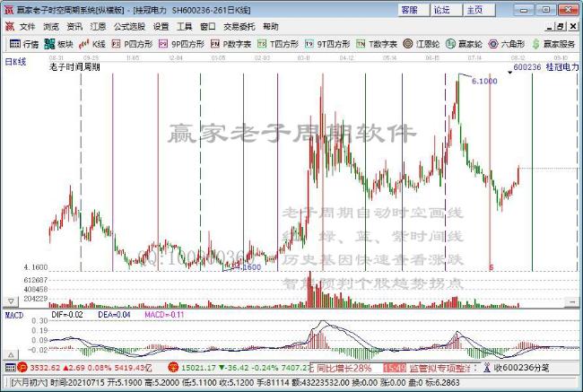The image size is (583, 392).
Task: Close the inner chart window
Action: pyautogui.click(x=572, y=26)
